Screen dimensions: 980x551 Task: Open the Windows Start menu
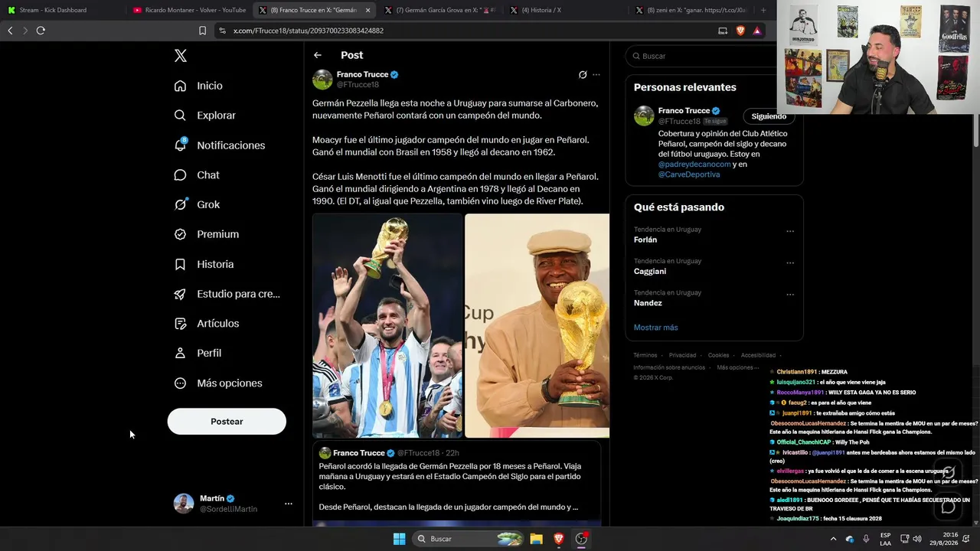pos(399,539)
